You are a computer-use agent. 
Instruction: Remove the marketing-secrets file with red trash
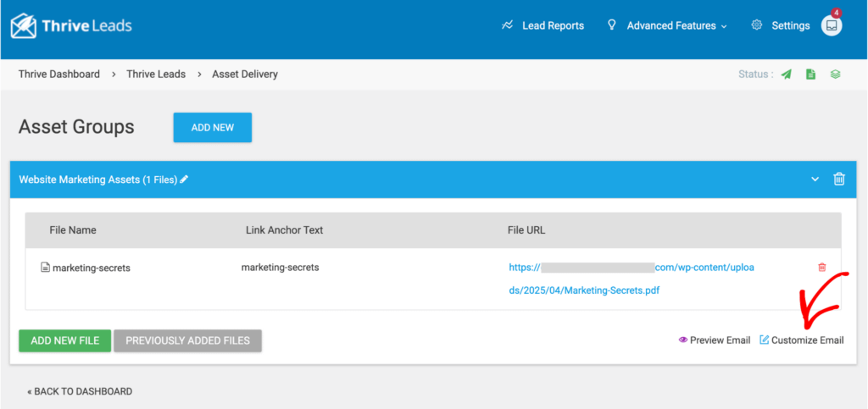click(821, 268)
